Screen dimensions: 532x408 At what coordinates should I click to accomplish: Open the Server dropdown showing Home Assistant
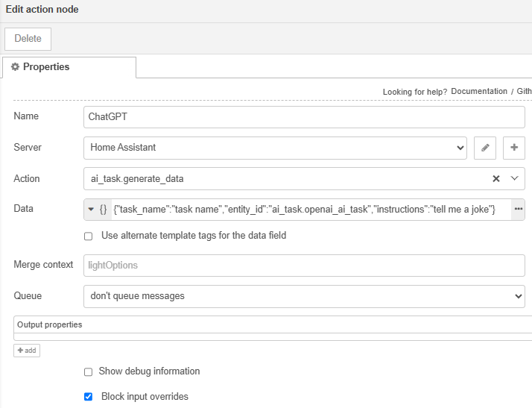(x=275, y=148)
